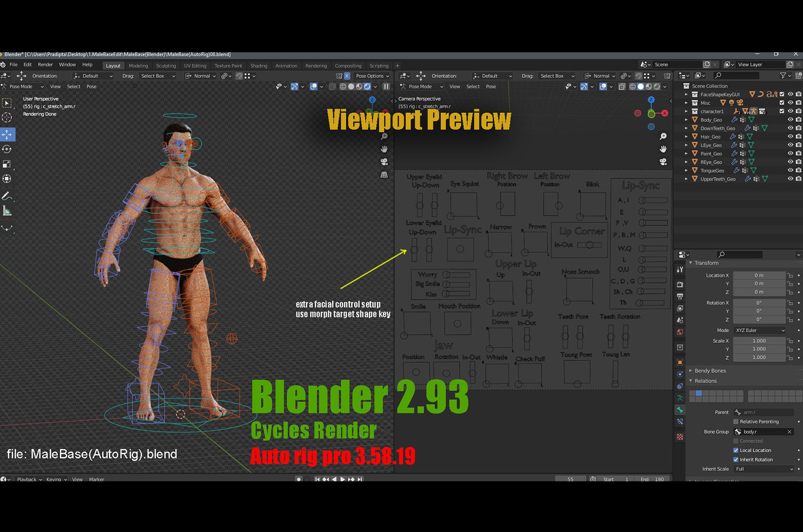Open the Scene properties tab
The width and height of the screenshot is (803, 532).
tap(680, 320)
